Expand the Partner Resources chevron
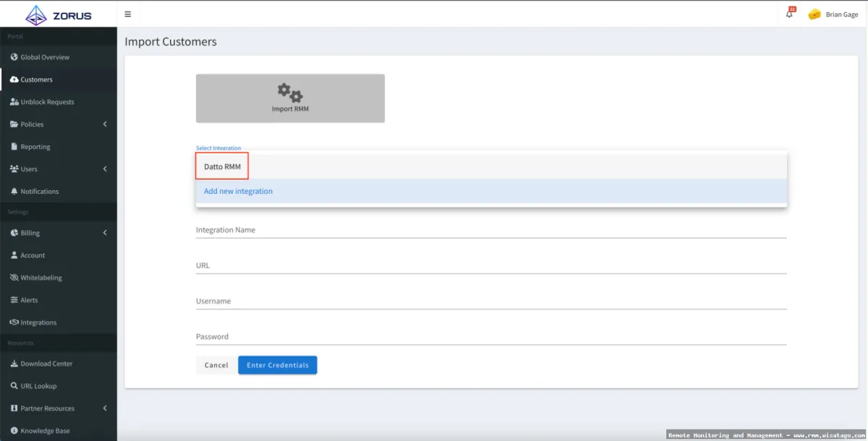This screenshot has height=441, width=868. pos(105,408)
